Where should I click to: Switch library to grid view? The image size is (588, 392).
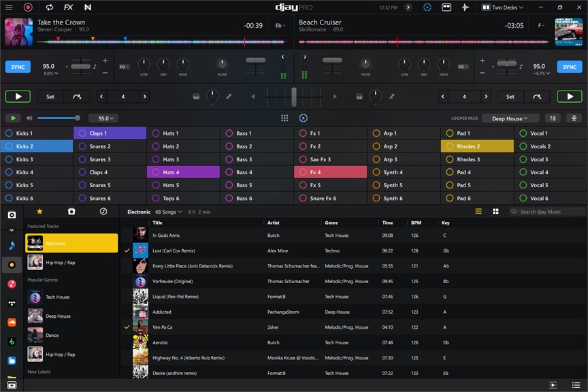coord(495,212)
